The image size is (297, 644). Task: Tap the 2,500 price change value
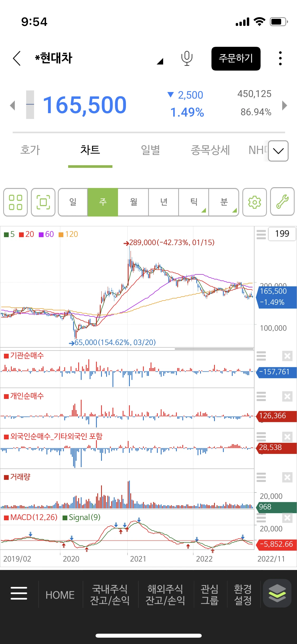190,95
